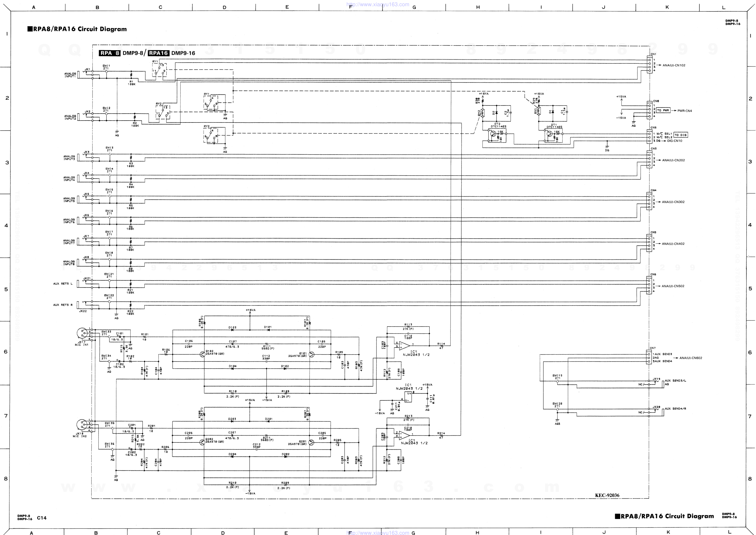Click the ANA(U)-CN602 destination label

[x=691, y=358]
